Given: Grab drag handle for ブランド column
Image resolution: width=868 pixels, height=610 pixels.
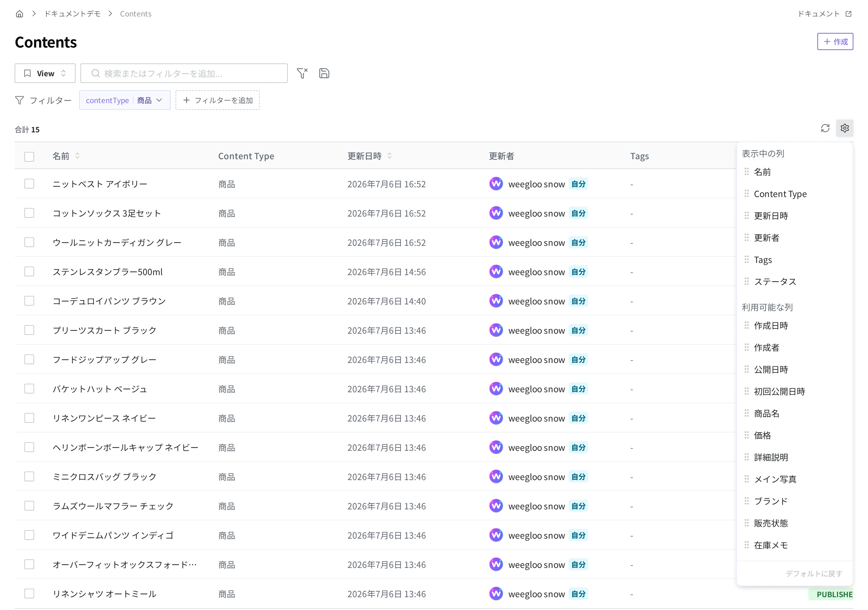Looking at the screenshot, I should point(746,501).
